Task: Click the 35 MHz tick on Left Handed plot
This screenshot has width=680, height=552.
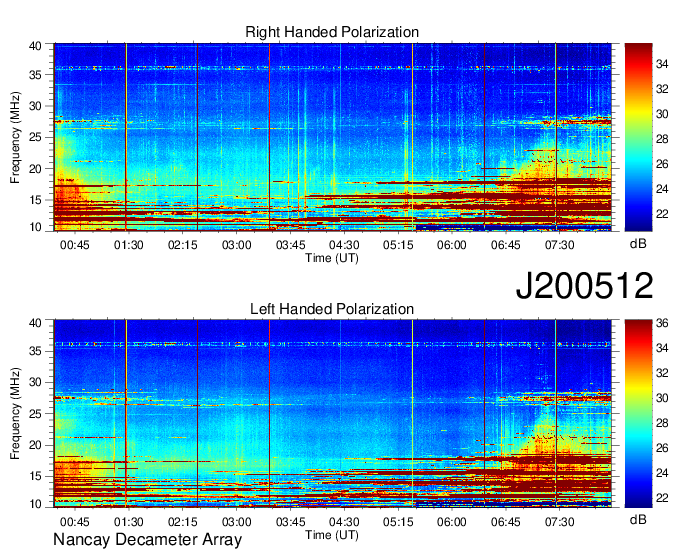Action: tap(35, 351)
